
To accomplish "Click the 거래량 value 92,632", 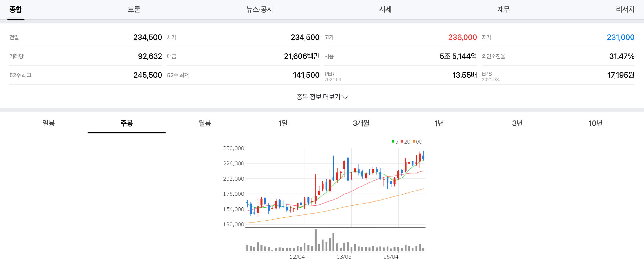I will coord(150,56).
